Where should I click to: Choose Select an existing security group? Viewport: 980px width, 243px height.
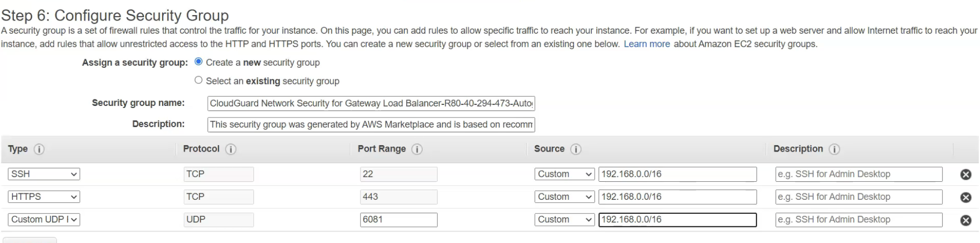[198, 80]
